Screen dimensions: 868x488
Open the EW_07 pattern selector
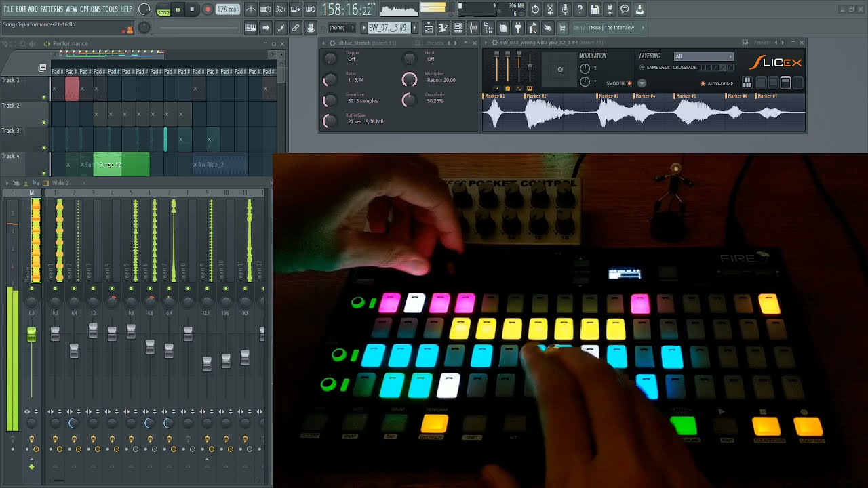[389, 28]
